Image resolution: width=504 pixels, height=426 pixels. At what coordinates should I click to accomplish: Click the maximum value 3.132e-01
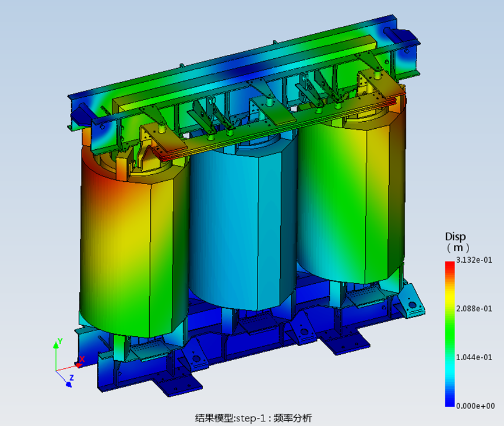(x=474, y=260)
